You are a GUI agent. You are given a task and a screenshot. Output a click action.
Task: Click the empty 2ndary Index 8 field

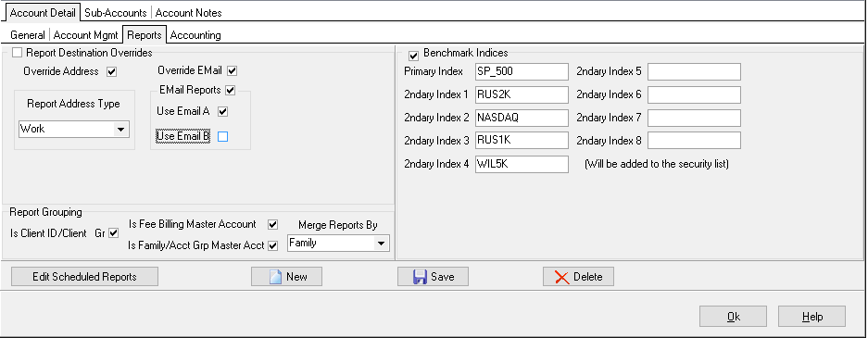tap(694, 141)
